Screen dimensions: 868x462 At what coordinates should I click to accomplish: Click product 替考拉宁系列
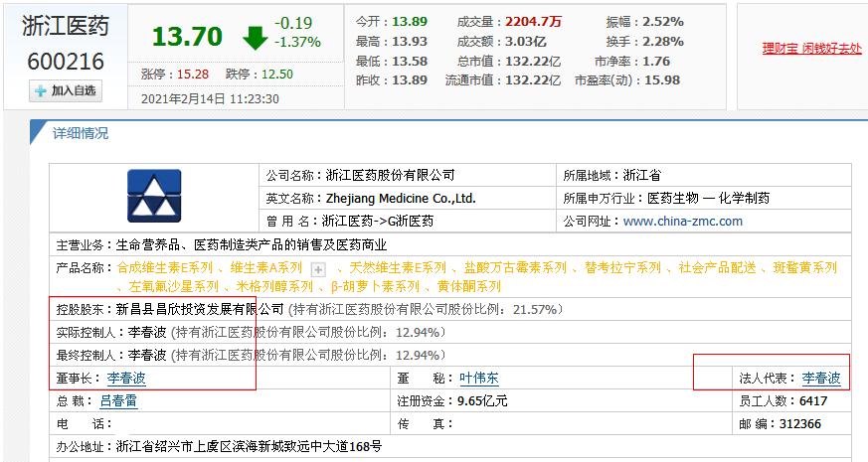(622, 268)
